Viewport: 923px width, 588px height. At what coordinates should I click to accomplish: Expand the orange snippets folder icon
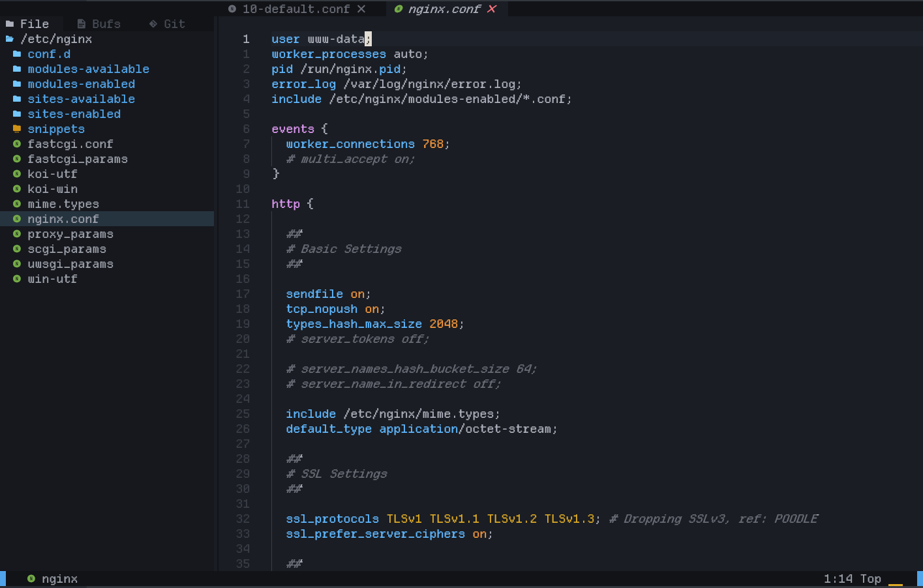[x=17, y=129]
